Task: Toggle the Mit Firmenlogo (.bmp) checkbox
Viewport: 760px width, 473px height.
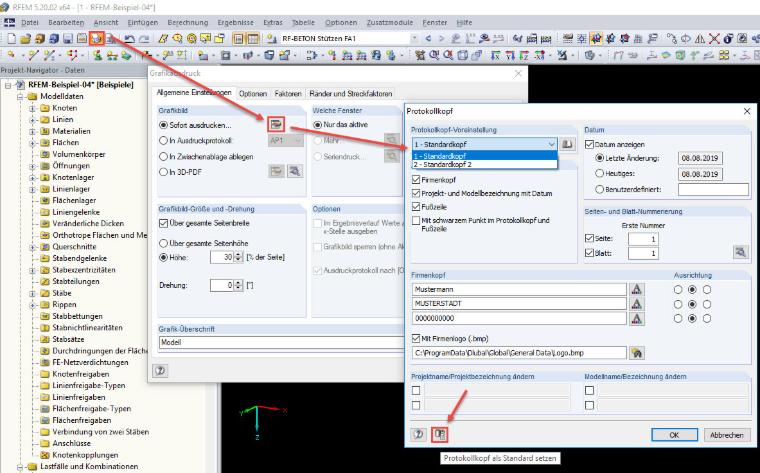Action: point(416,338)
